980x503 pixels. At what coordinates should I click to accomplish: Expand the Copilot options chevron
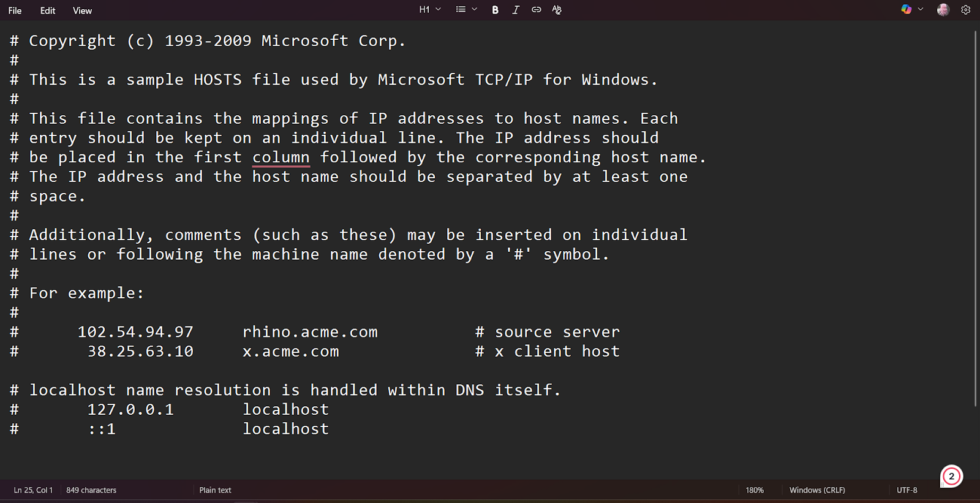[921, 10]
